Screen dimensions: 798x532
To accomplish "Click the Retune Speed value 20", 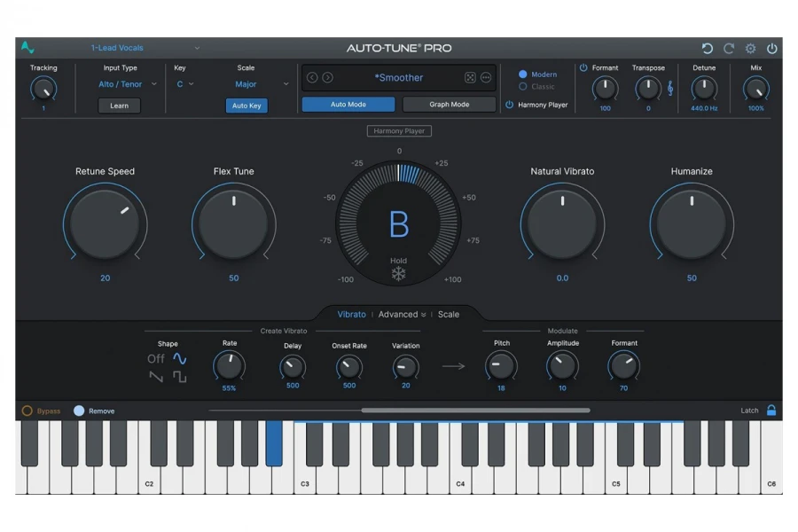I will tap(105, 278).
